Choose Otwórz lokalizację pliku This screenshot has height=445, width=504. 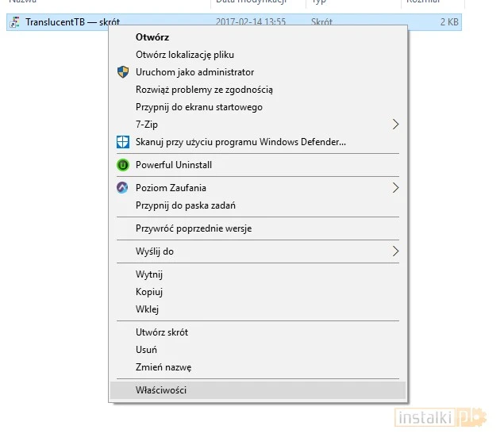click(184, 55)
